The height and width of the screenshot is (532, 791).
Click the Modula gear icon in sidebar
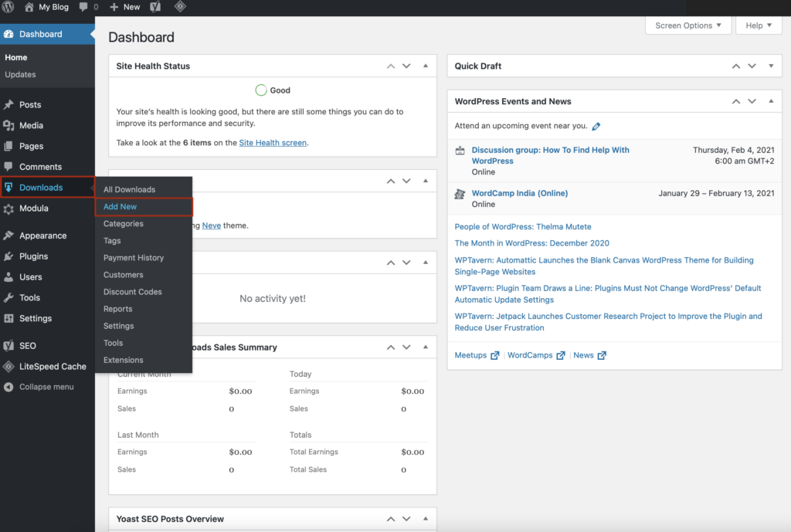click(8, 208)
